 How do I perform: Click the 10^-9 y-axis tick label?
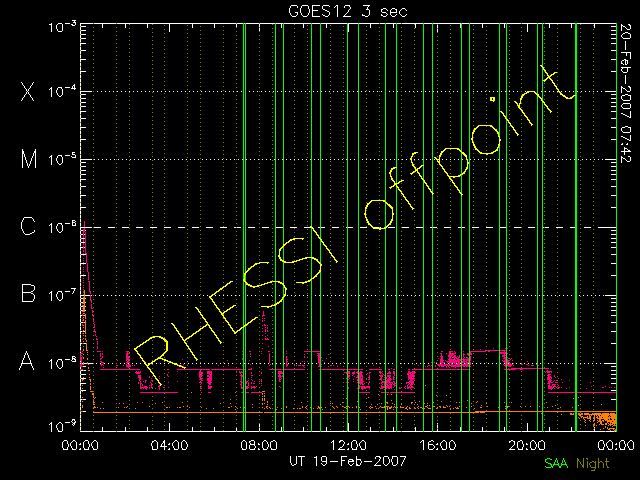coord(62,427)
